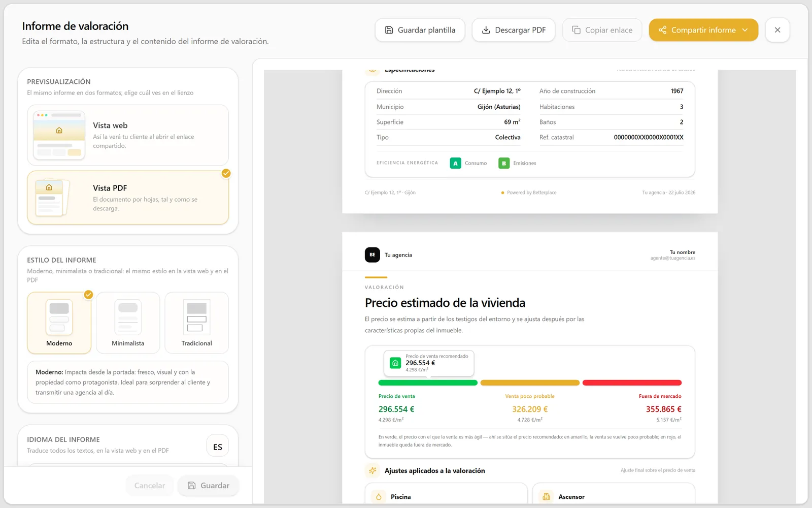Click the green house icon by recommended price
Viewport: 812px width, 508px height.
coord(395,363)
